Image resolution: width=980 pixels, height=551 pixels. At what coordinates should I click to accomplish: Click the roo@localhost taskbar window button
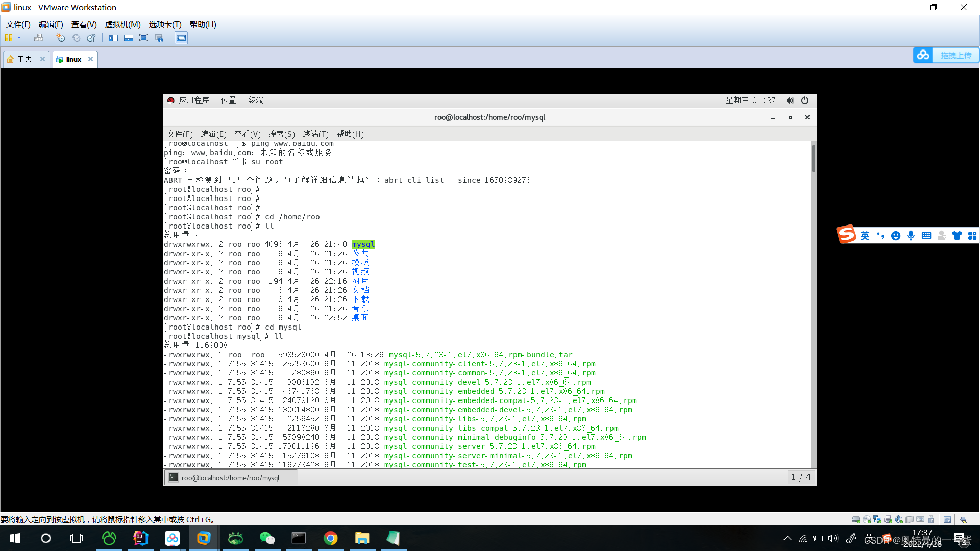pyautogui.click(x=231, y=478)
